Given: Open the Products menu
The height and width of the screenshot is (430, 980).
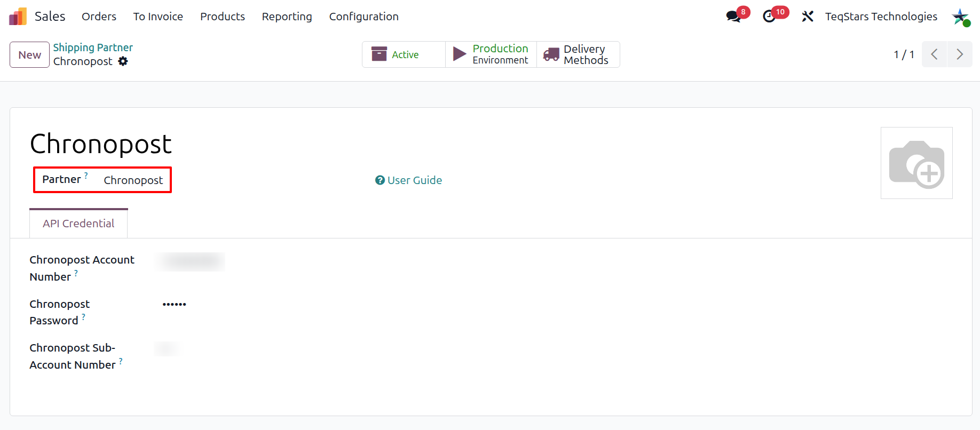Looking at the screenshot, I should point(223,17).
